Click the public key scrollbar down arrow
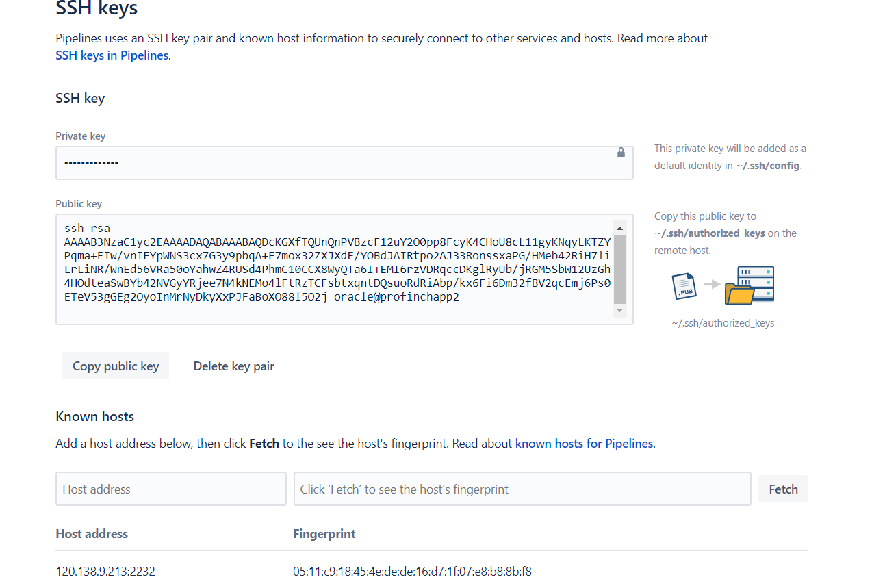The width and height of the screenshot is (885, 588). click(x=619, y=311)
